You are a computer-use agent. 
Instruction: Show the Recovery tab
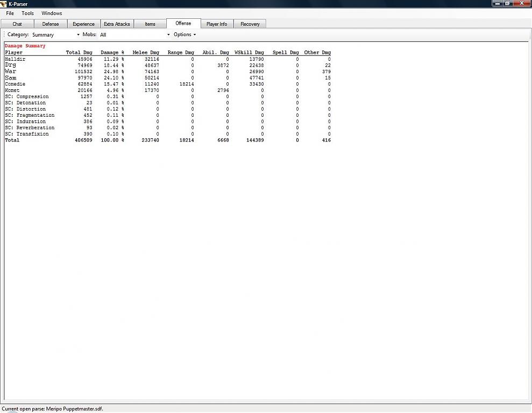(x=250, y=24)
